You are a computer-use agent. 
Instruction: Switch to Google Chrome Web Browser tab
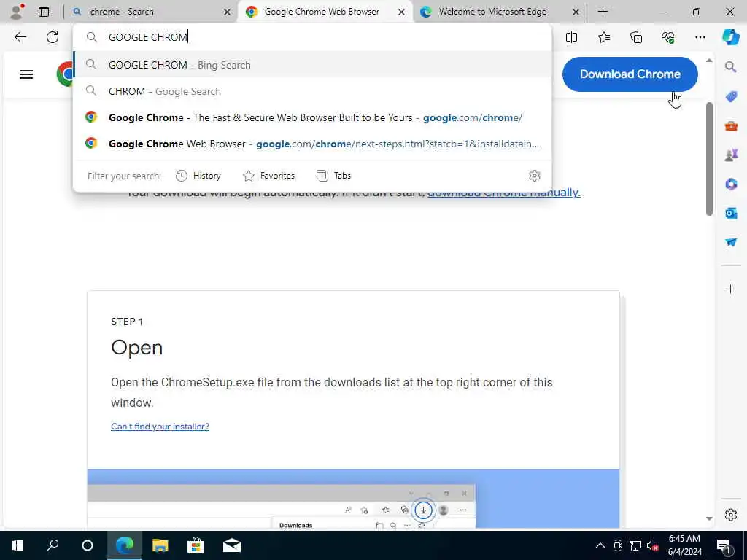coord(325,12)
